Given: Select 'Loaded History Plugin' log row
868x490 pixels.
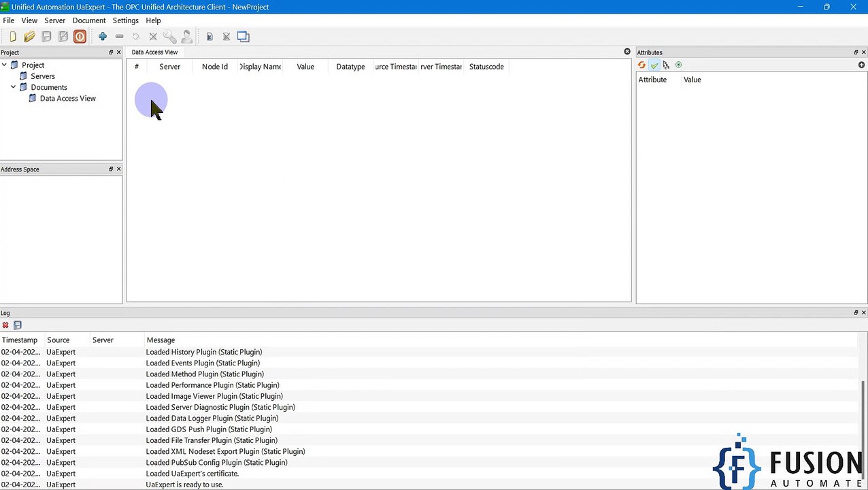Looking at the screenshot, I should pos(429,352).
